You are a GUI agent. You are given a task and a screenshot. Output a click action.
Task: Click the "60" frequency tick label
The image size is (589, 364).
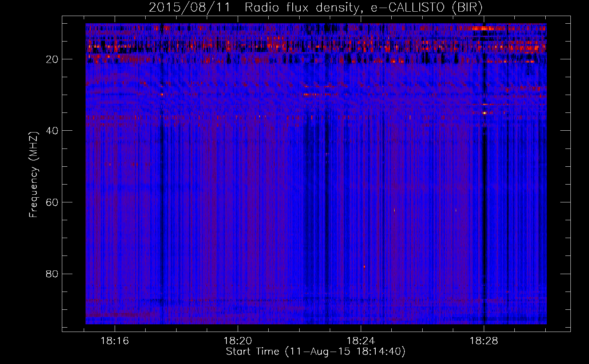coord(52,202)
